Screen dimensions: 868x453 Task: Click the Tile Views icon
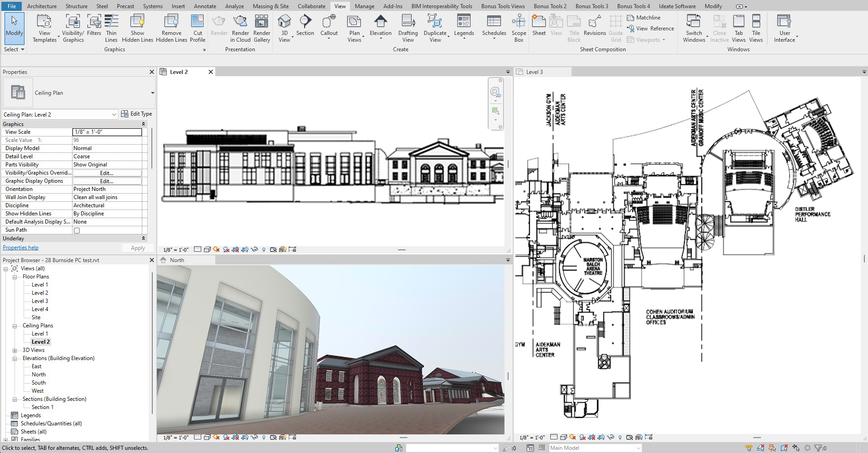pos(756,28)
